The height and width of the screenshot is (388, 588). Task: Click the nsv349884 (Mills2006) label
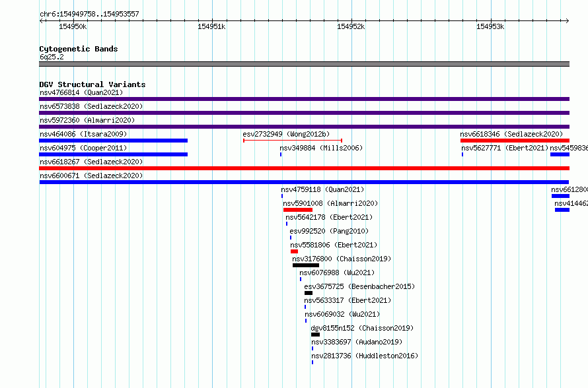[321, 148]
